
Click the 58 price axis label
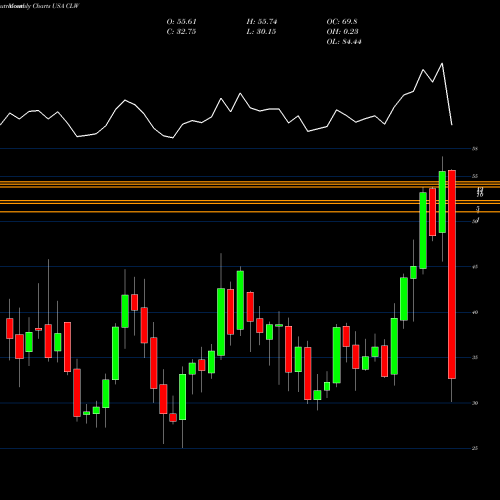point(475,149)
